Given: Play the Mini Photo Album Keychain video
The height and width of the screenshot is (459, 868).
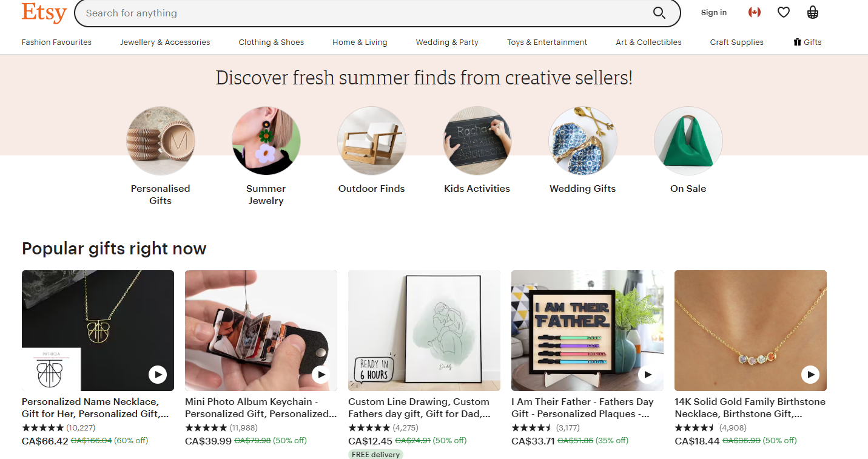Looking at the screenshot, I should coord(321,375).
